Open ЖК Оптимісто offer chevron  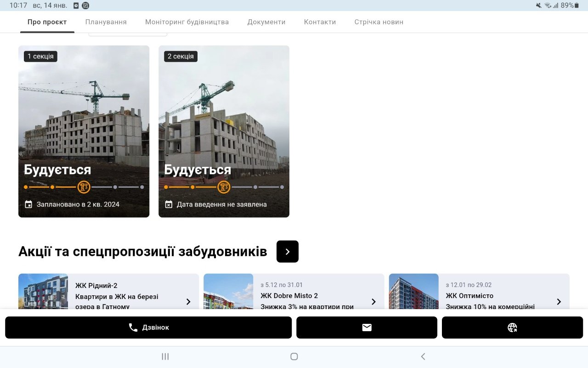[x=559, y=302]
